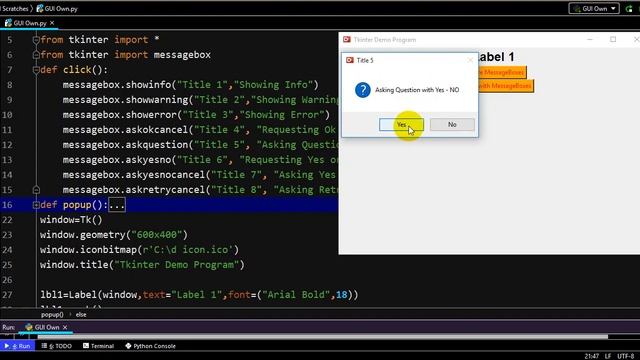The image size is (640, 360).
Task: Click the horizontal scrollbar in the Run panel
Action: 322,337
